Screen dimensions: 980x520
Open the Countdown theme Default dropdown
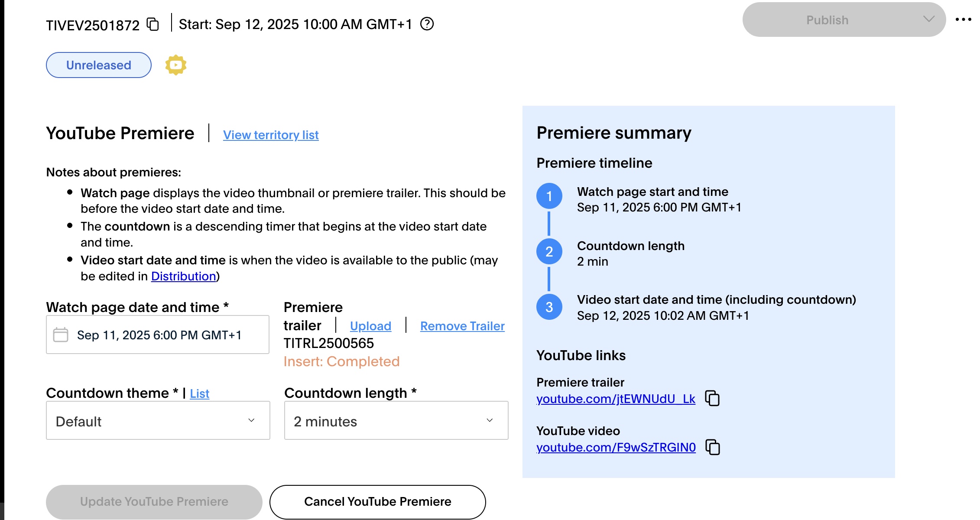click(x=158, y=420)
